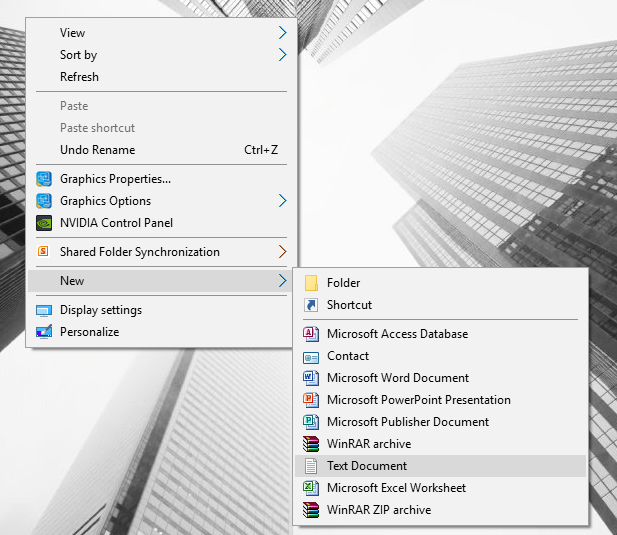Create a new Microsoft Excel Worksheet
Viewport: 617px width, 535px height.
(x=440, y=488)
